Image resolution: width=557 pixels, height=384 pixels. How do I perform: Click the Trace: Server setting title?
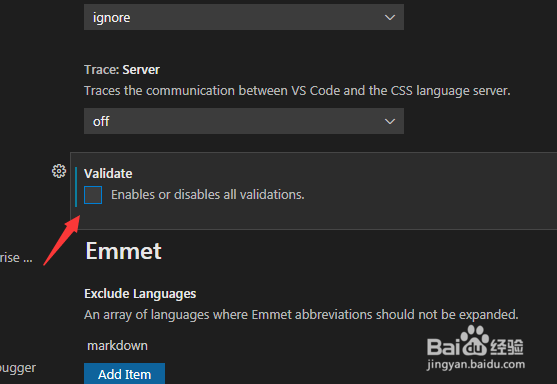coord(122,70)
